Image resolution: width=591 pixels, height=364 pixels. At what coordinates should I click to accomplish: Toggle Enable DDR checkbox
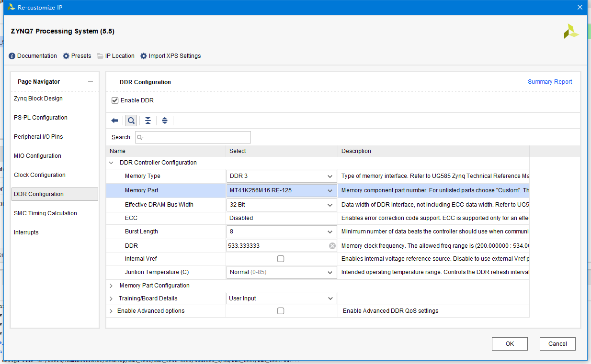[x=115, y=100]
